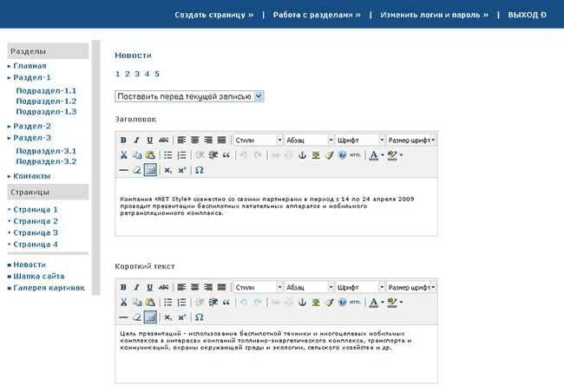Click the Copy icon in Заголовок editor
This screenshot has height=392, width=564.
137,155
